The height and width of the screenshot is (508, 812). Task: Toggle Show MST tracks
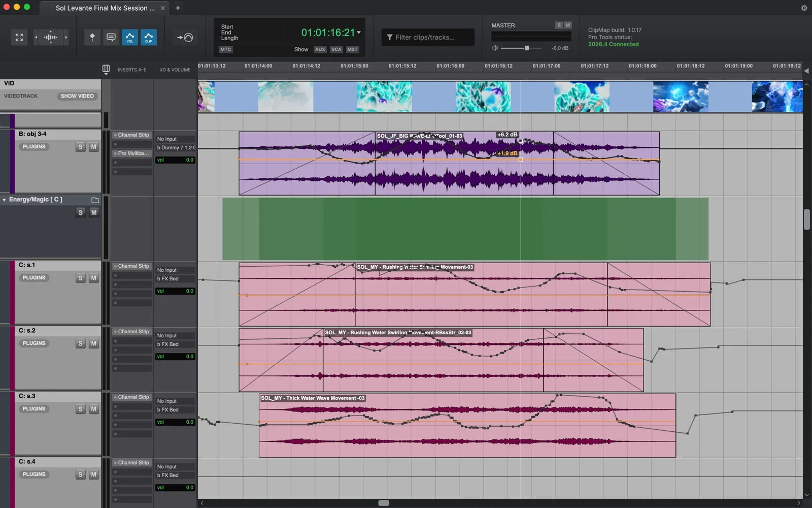click(352, 49)
